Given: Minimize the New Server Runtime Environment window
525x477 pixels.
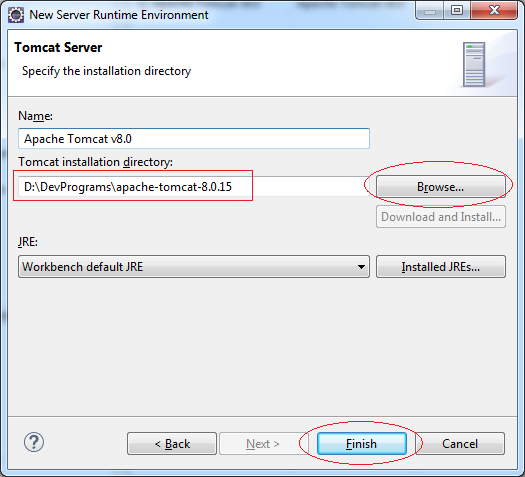Looking at the screenshot, I should click(x=430, y=11).
